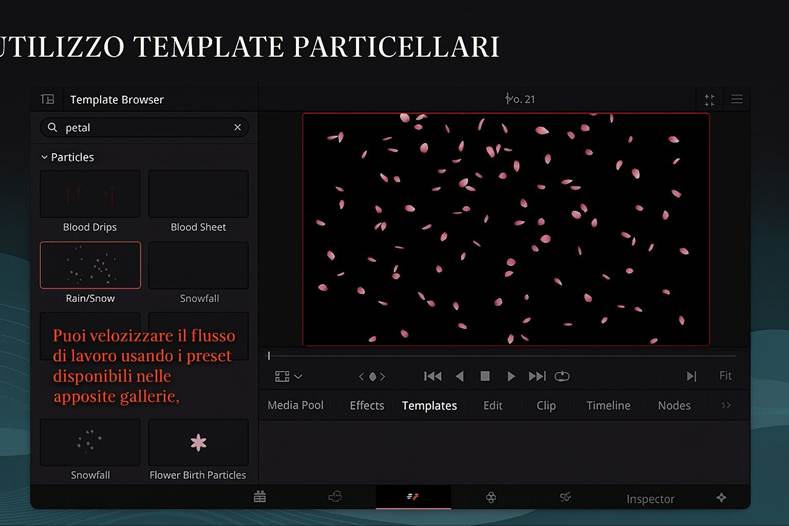Clear the petal search text

coord(238,127)
